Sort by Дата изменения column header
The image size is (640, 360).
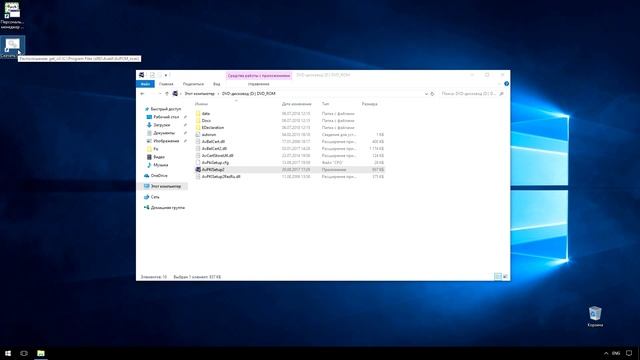[x=296, y=104]
